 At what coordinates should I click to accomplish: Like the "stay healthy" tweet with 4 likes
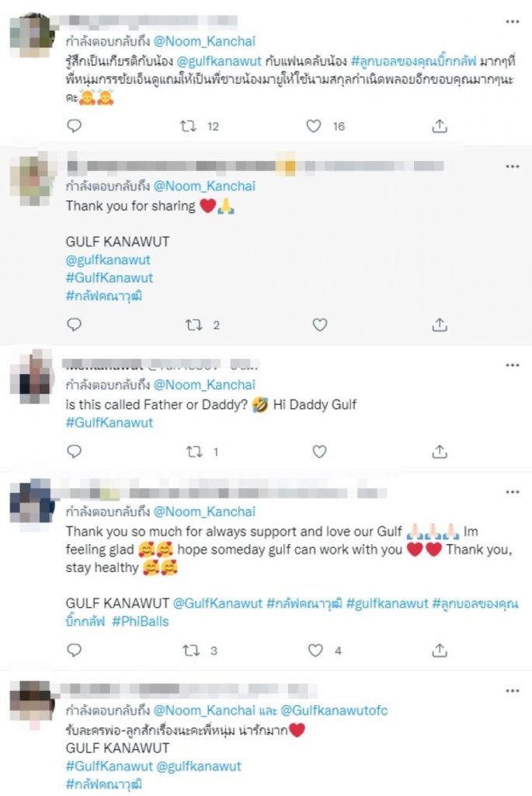(x=315, y=651)
